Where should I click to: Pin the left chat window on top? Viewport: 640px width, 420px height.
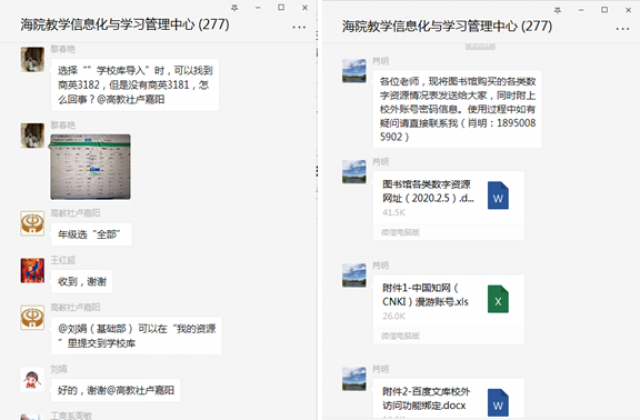coord(232,7)
